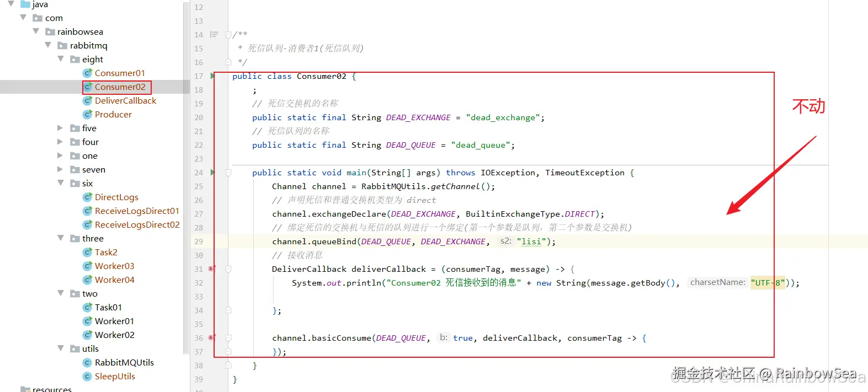The height and width of the screenshot is (392, 868).
Task: Select Consumer01 in the project tree
Action: [x=120, y=73]
